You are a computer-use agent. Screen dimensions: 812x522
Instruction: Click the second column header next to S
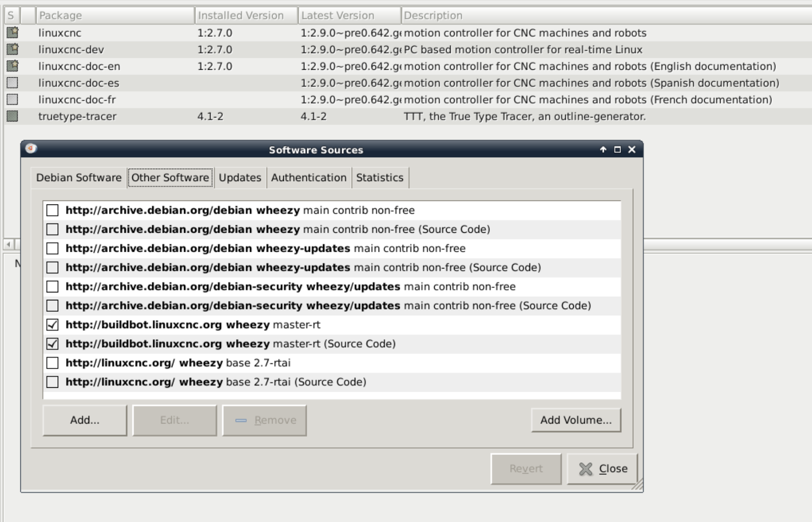coord(28,15)
